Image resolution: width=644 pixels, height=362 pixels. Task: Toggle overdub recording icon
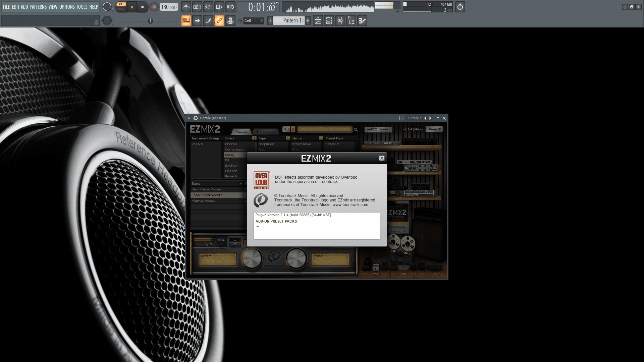(x=219, y=7)
